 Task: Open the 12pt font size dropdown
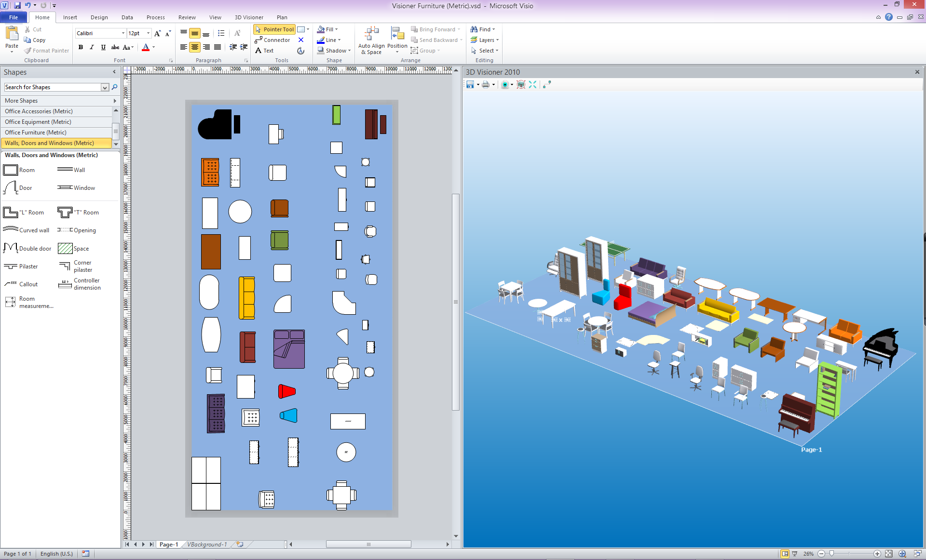coord(148,33)
